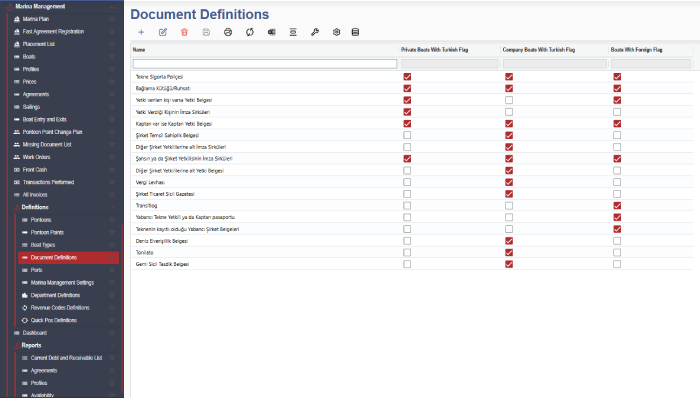Viewport: 700px width, 398px height.
Task: Collapse the Definitions section chevron
Action: (x=112, y=207)
